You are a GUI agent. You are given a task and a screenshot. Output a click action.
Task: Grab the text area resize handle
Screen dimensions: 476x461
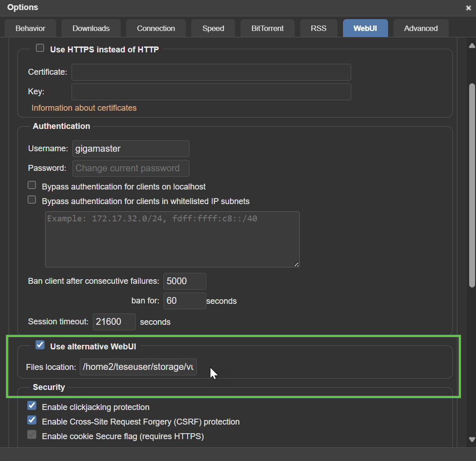pyautogui.click(x=296, y=264)
